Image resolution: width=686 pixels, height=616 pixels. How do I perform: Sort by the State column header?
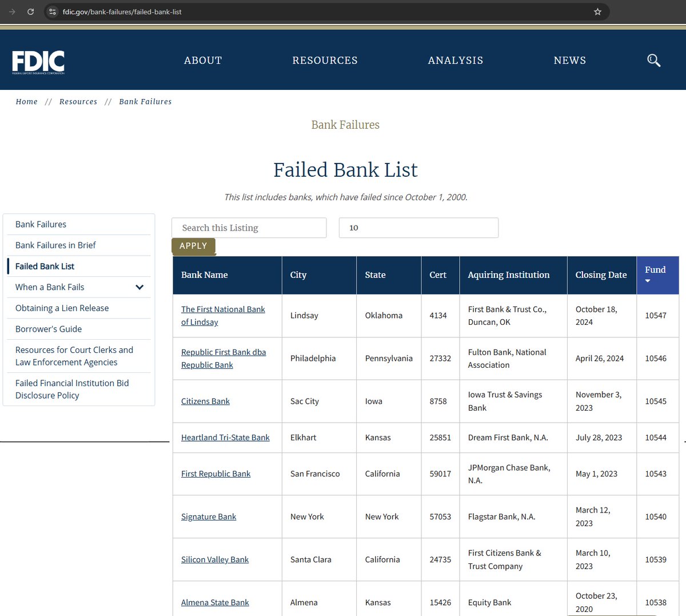coord(389,275)
